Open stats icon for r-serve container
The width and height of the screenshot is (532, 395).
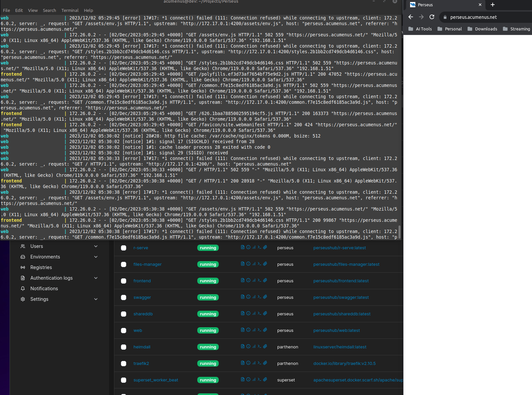coord(254,247)
